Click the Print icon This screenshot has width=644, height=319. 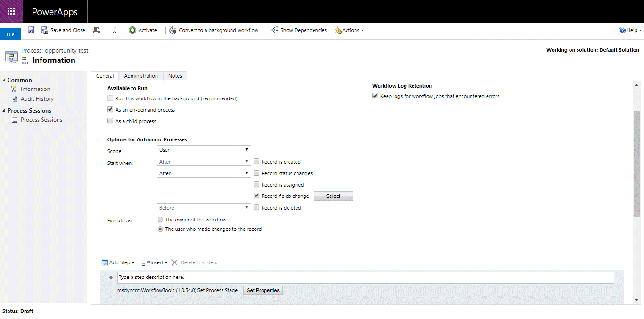pos(97,30)
